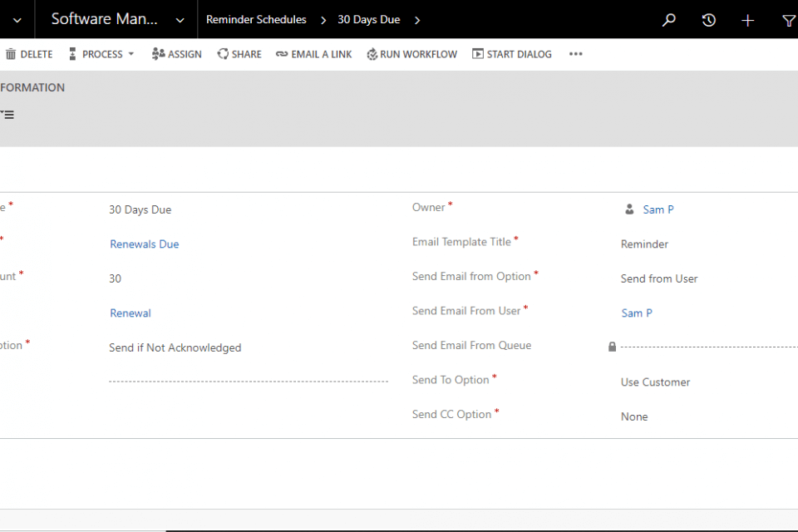The height and width of the screenshot is (532, 798).
Task: Open the advanced find filter icon
Action: (788, 20)
